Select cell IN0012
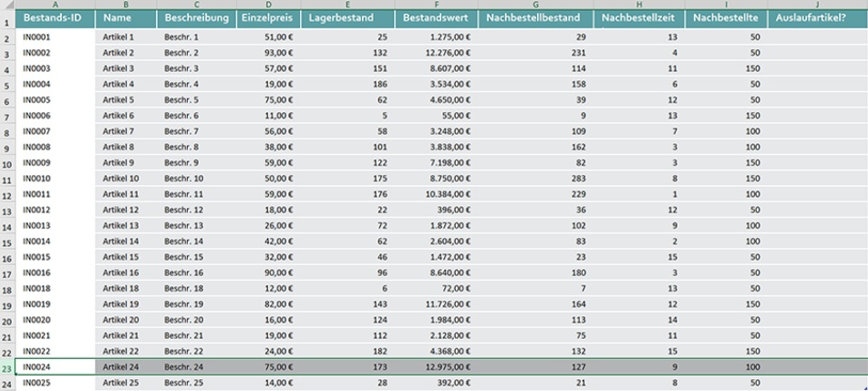 click(x=56, y=211)
